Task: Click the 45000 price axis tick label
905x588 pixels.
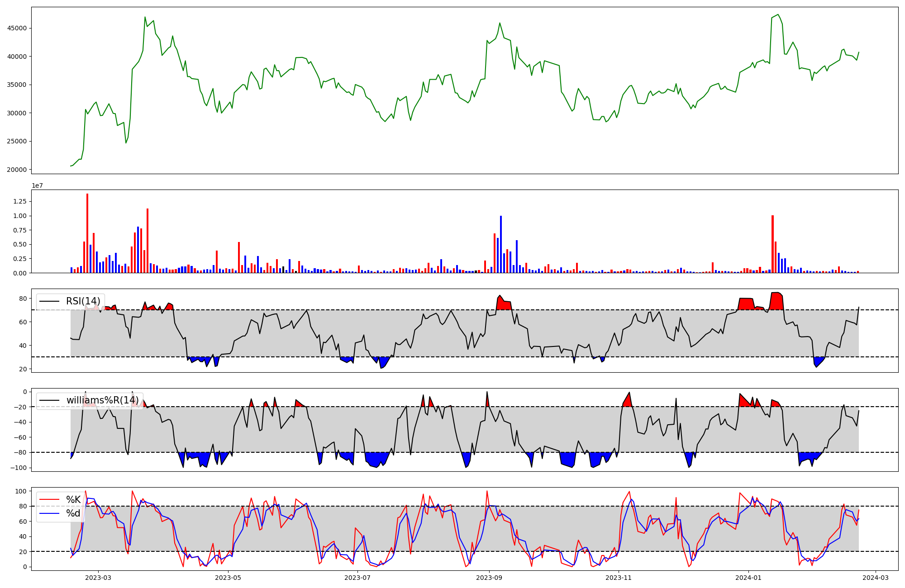Action: click(17, 28)
